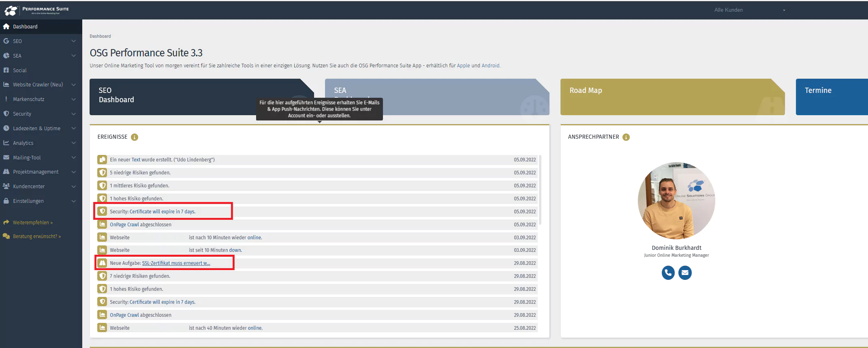Click the Einstellungen lock icon
868x348 pixels.
pyautogui.click(x=6, y=201)
